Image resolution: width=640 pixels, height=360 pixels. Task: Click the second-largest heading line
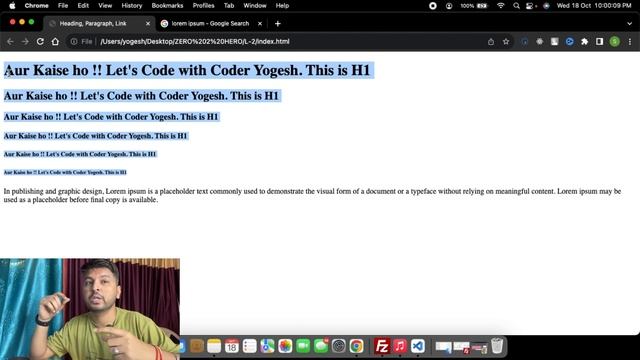(x=141, y=96)
